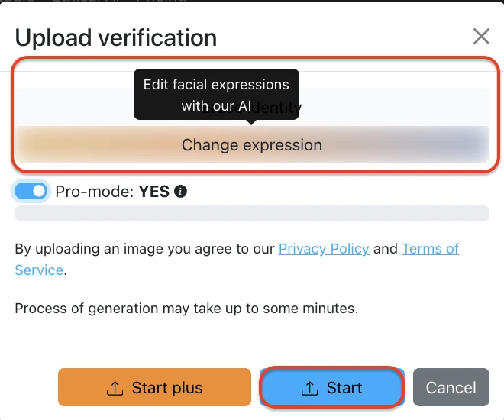Click upload arrow icon on blue Start button
The width and height of the screenshot is (504, 420).
click(309, 388)
